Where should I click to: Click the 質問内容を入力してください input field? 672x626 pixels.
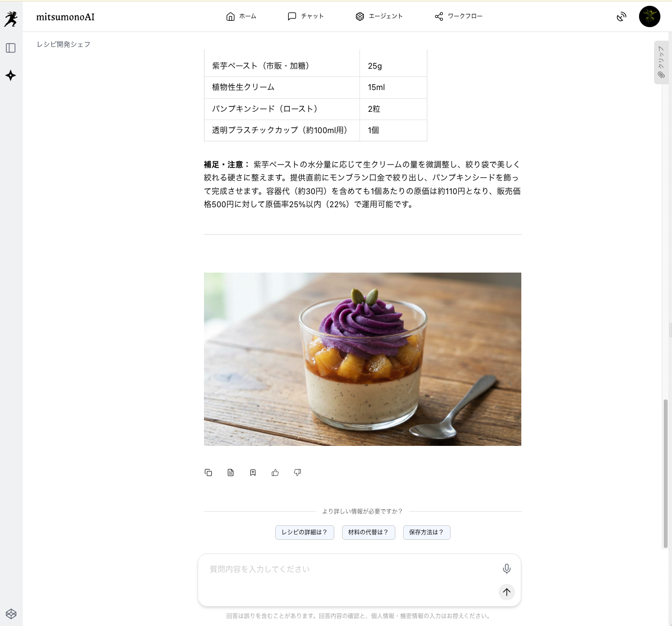pos(351,569)
